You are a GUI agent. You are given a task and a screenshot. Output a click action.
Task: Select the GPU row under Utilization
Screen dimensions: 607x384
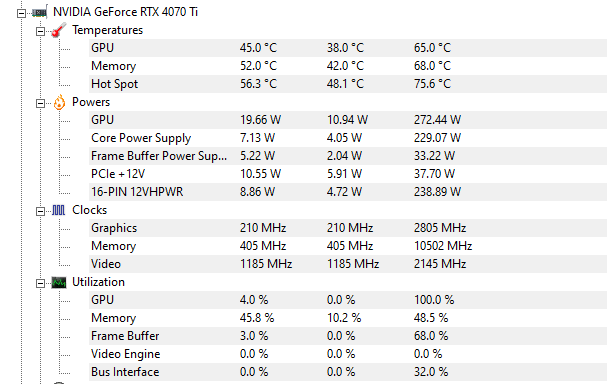tap(348, 300)
